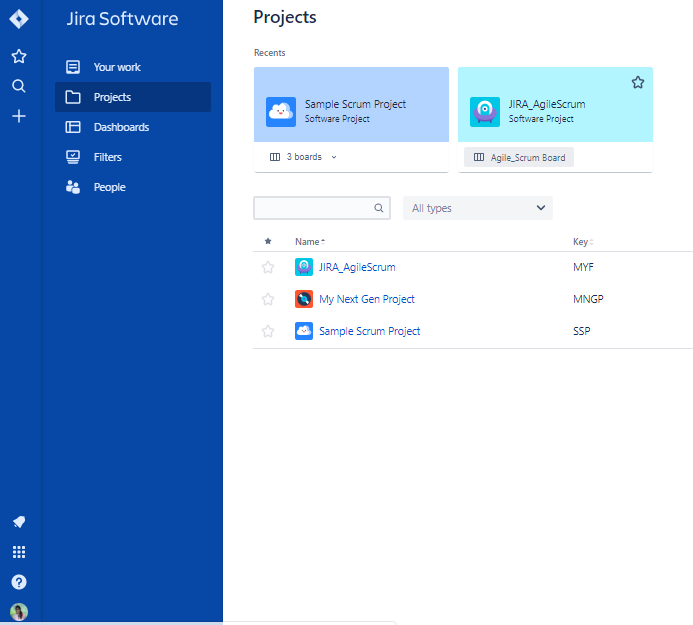
Task: Click the Projects folder icon
Action: 73,97
